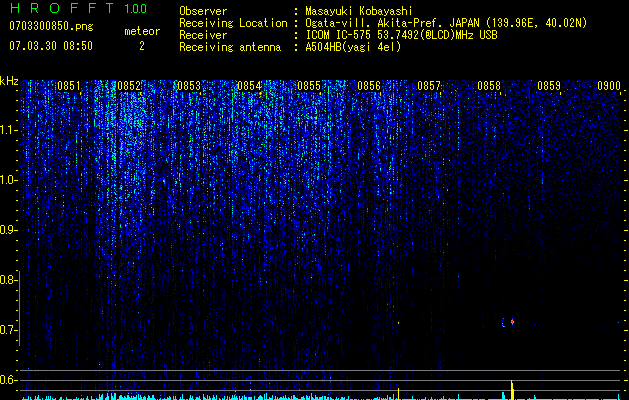The width and height of the screenshot is (629, 400).
Task: Click the 'Observer' field label
Action: pos(203,11)
